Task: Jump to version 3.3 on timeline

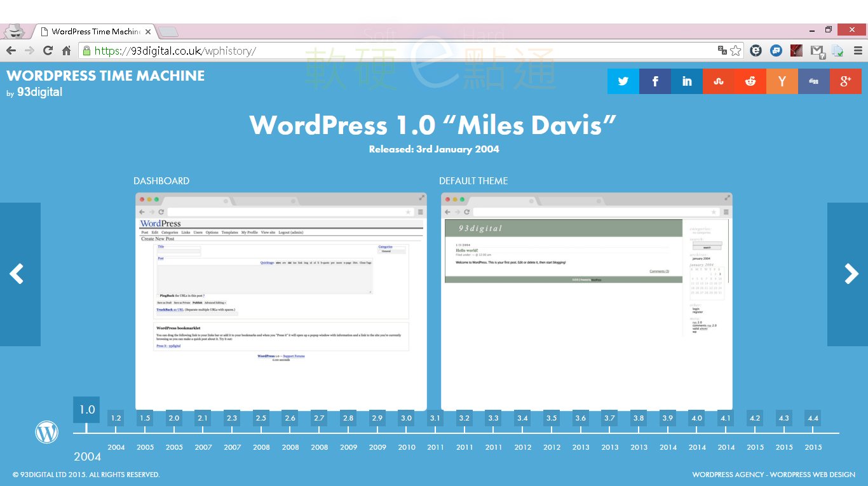Action: (493, 418)
